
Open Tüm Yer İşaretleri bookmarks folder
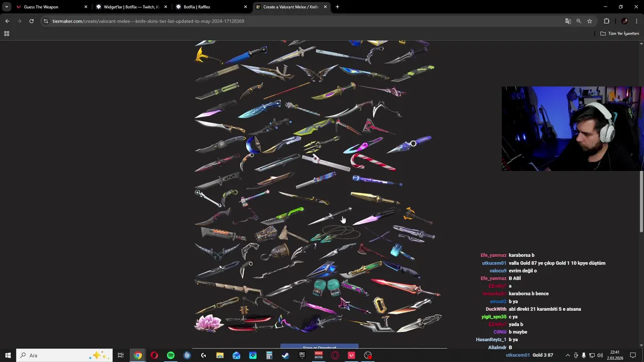click(x=620, y=34)
